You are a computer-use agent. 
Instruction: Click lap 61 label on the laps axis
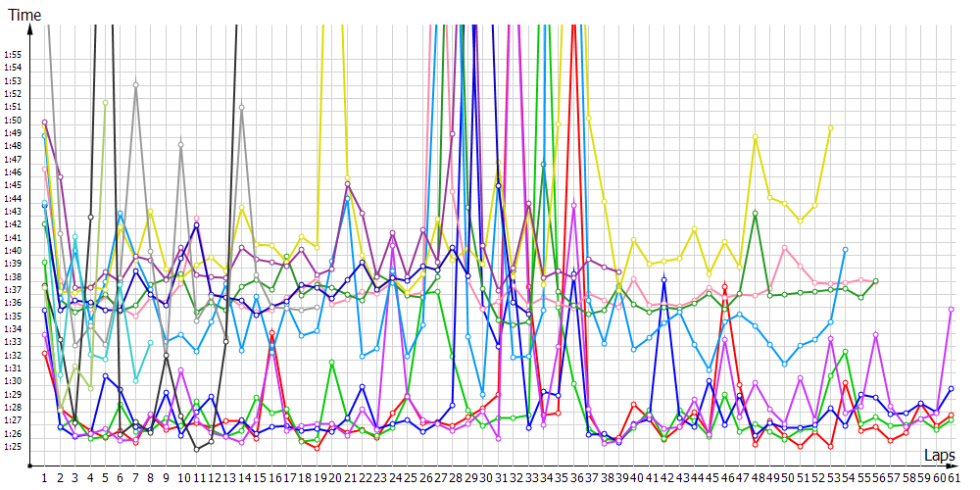click(x=952, y=477)
